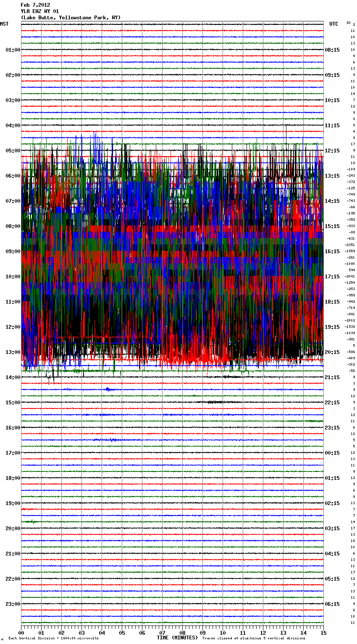Select the 06:00 MST hour label
The height and width of the screenshot is (644, 357).
point(13,176)
